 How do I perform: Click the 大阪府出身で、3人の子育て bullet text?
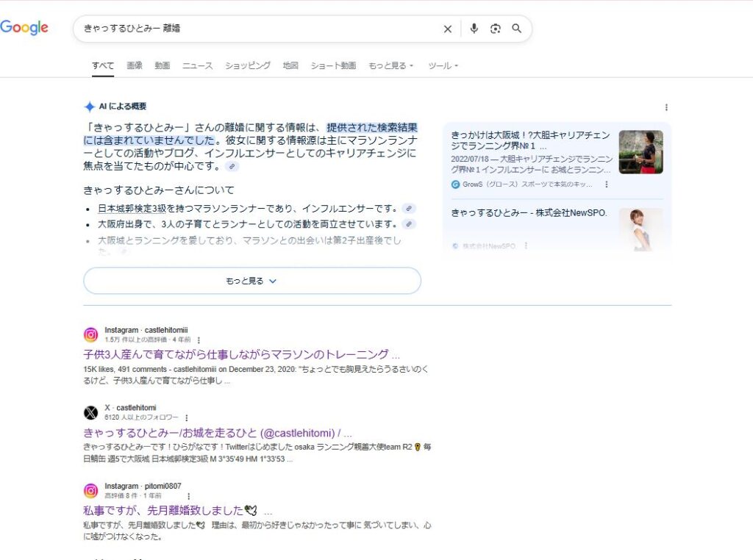coord(248,224)
